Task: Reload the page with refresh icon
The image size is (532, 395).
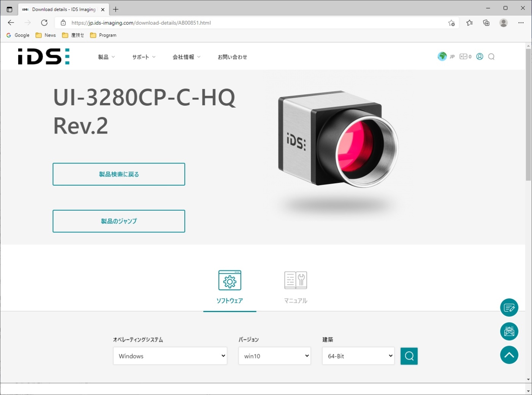Action: click(x=44, y=23)
